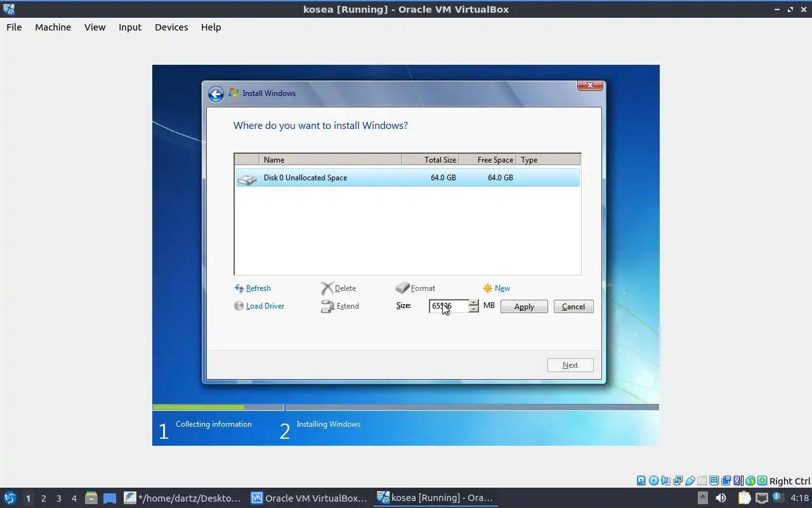Screen dimensions: 812x508
Task: Select the Disk 0 Unallocated Space row
Action: (x=407, y=178)
